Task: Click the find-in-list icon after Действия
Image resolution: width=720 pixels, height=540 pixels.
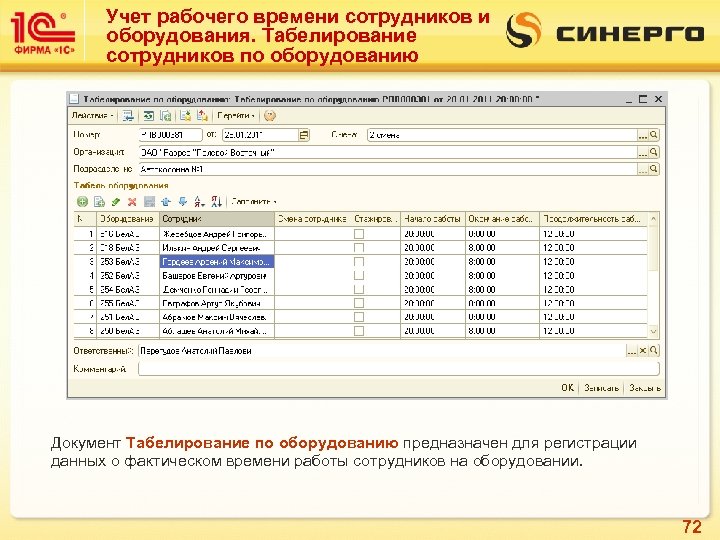Action: pos(128,116)
